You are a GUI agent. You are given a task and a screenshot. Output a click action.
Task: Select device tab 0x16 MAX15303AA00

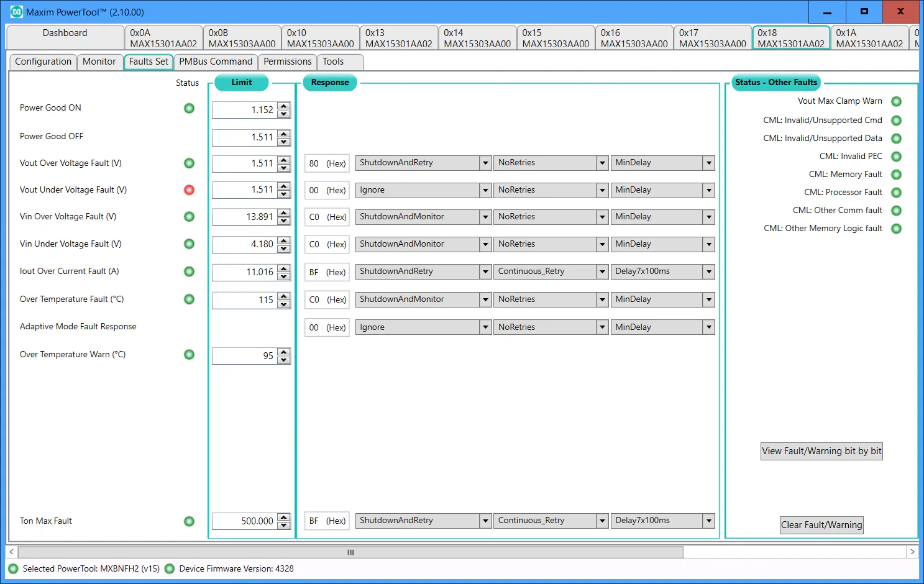pos(634,38)
